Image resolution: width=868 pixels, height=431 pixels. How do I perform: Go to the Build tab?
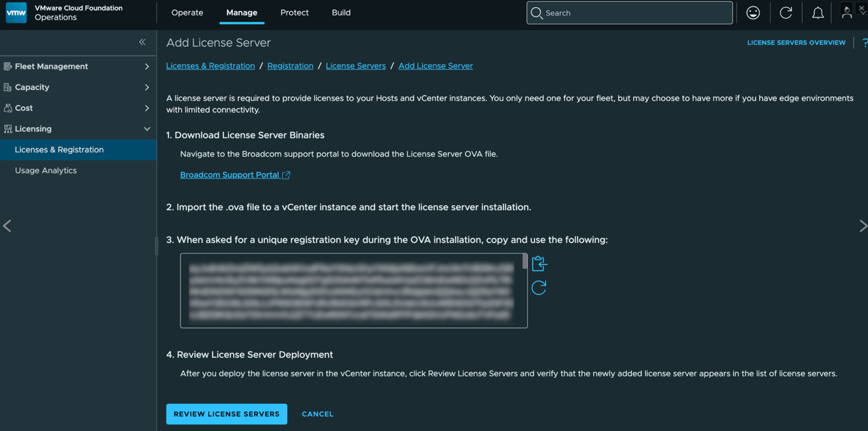341,13
